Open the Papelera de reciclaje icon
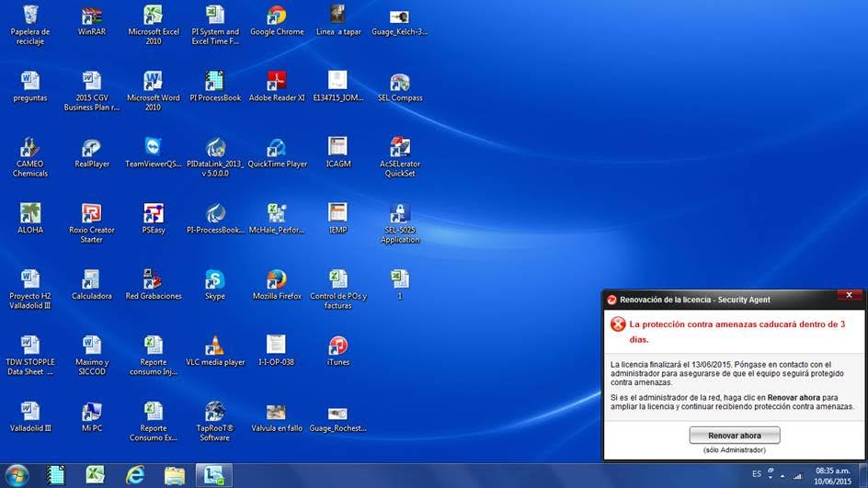 click(x=30, y=25)
